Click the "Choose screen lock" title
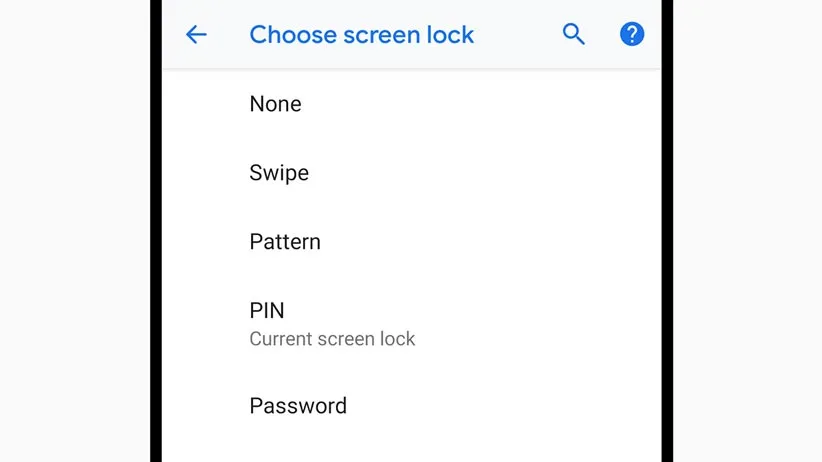The width and height of the screenshot is (822, 462). [361, 35]
